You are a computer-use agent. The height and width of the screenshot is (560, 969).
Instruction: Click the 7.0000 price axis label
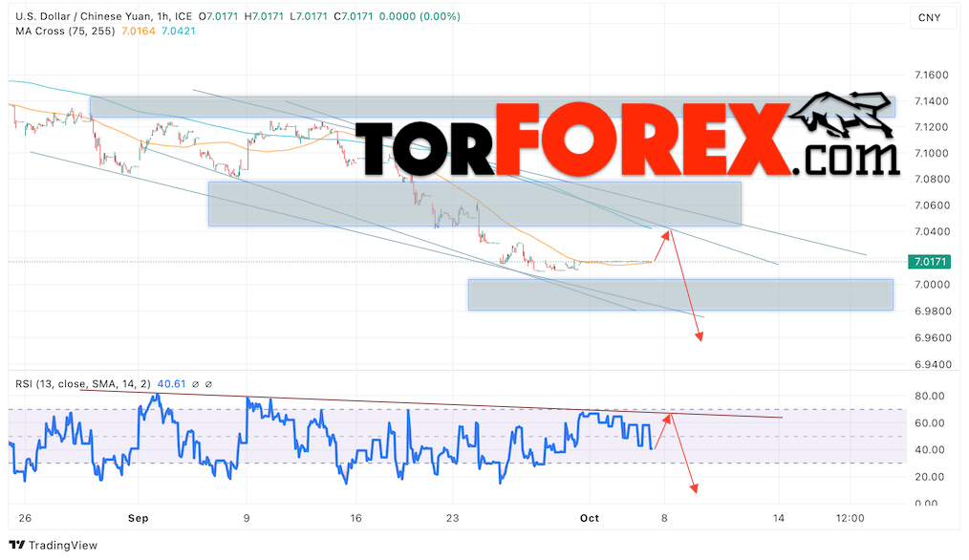tap(932, 285)
